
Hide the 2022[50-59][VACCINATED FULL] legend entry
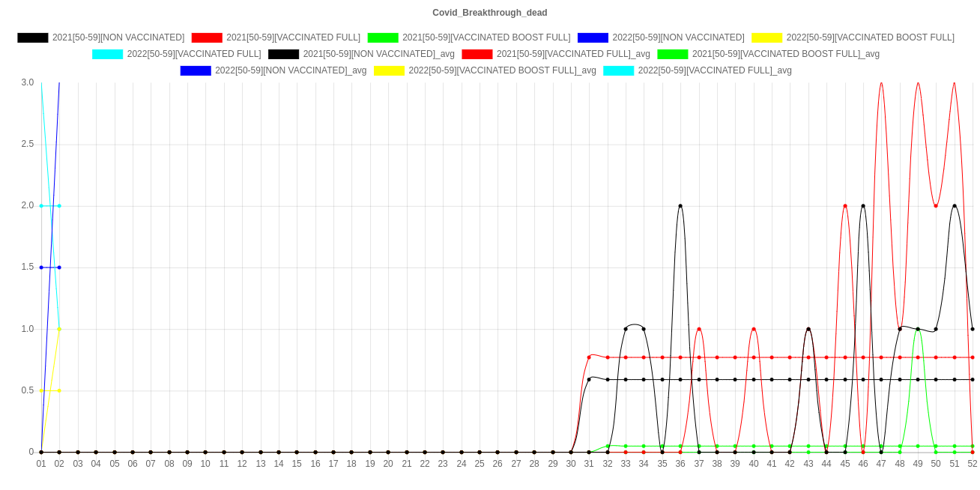pos(193,54)
